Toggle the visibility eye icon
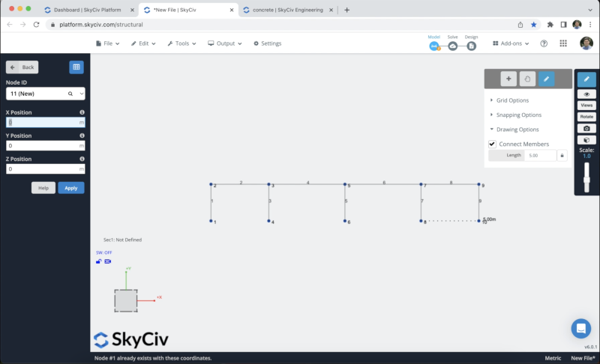600x364 pixels. 586,94
